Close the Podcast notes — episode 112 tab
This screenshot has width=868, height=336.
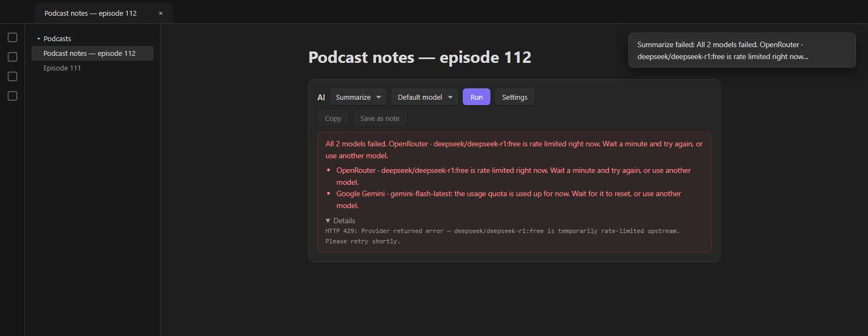tap(161, 14)
